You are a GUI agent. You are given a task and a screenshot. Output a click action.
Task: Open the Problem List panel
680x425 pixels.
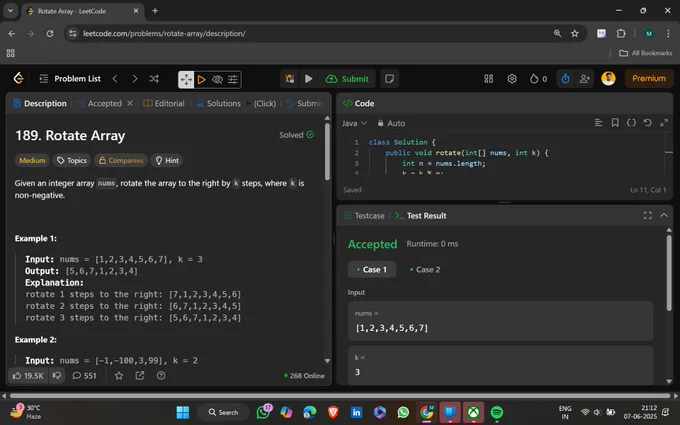pyautogui.click(x=70, y=78)
